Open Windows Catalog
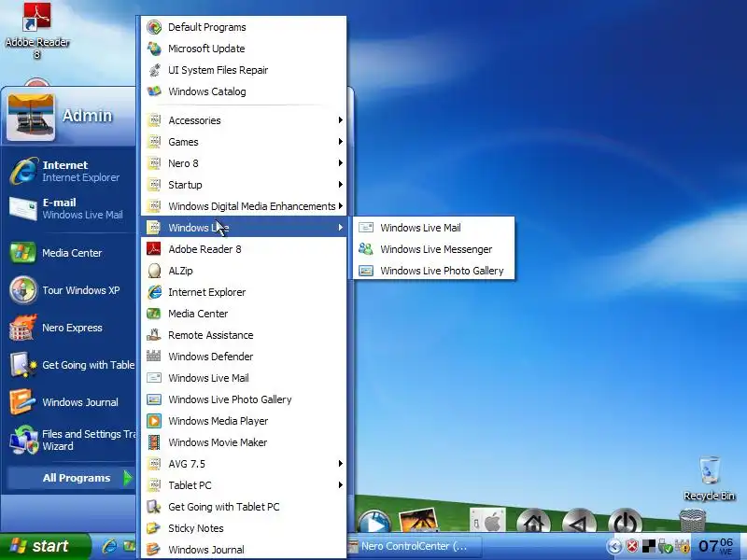The width and height of the screenshot is (747, 560). [244, 91]
